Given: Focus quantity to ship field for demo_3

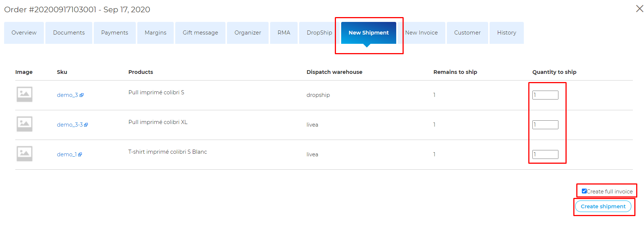Looking at the screenshot, I should [x=545, y=95].
